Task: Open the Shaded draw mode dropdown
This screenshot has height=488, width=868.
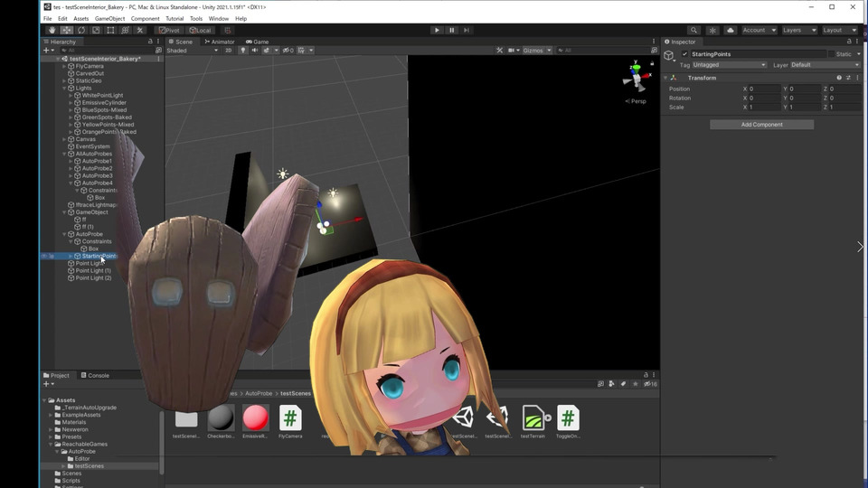Action: click(x=192, y=50)
